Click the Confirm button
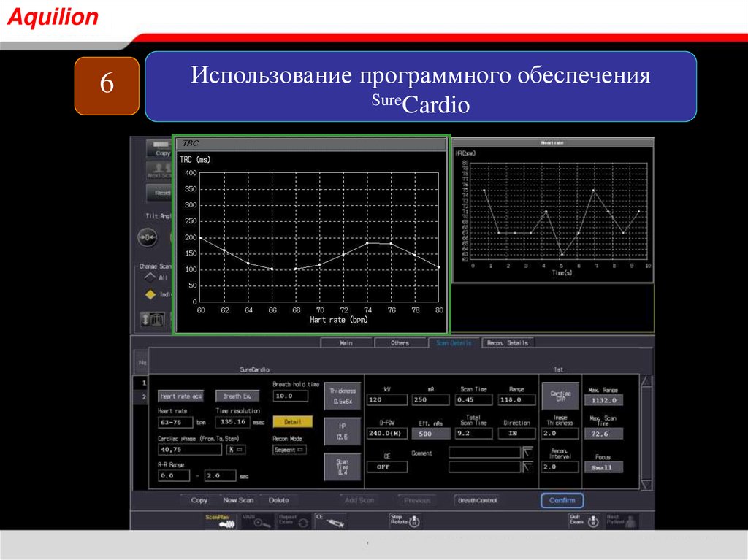The width and height of the screenshot is (748, 560). [x=562, y=500]
